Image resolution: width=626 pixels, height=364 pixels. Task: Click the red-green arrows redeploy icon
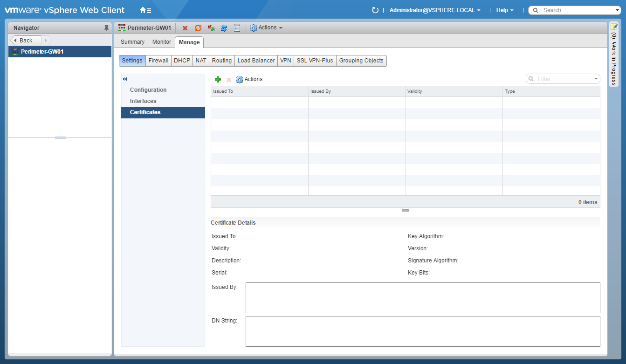(x=211, y=28)
